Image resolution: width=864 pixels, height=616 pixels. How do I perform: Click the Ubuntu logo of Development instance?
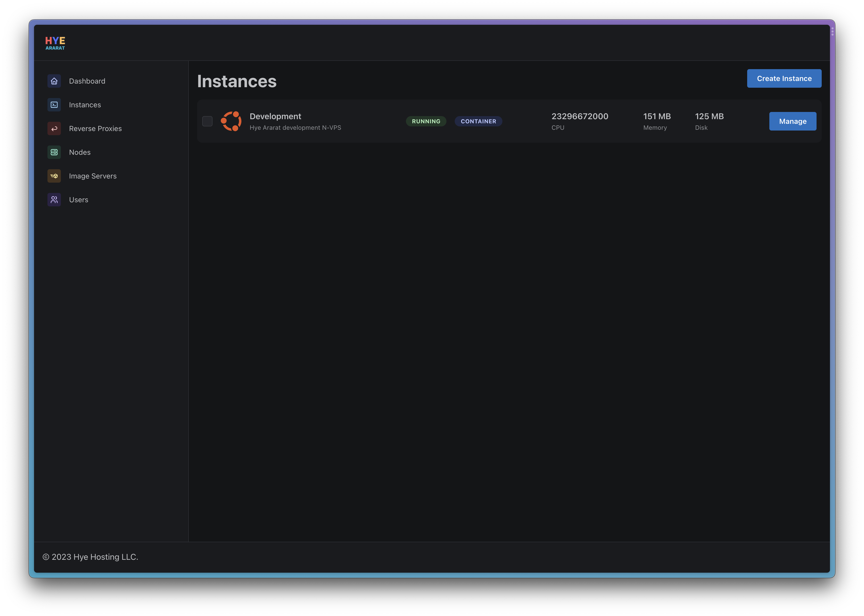point(231,121)
